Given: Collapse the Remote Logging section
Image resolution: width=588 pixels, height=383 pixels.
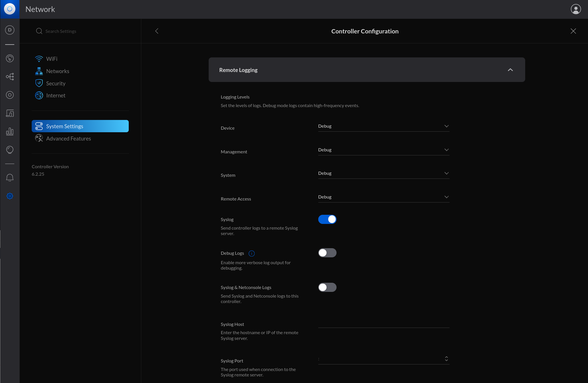Looking at the screenshot, I should pos(510,70).
